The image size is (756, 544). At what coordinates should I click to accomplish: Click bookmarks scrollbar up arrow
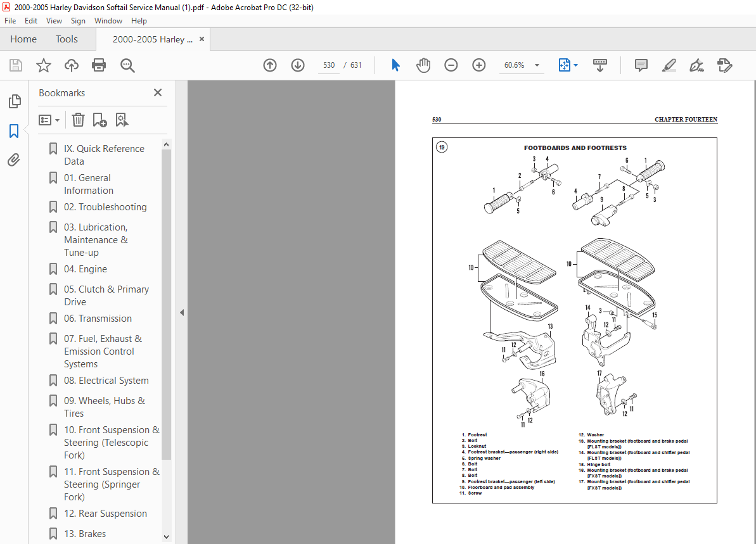(x=166, y=144)
